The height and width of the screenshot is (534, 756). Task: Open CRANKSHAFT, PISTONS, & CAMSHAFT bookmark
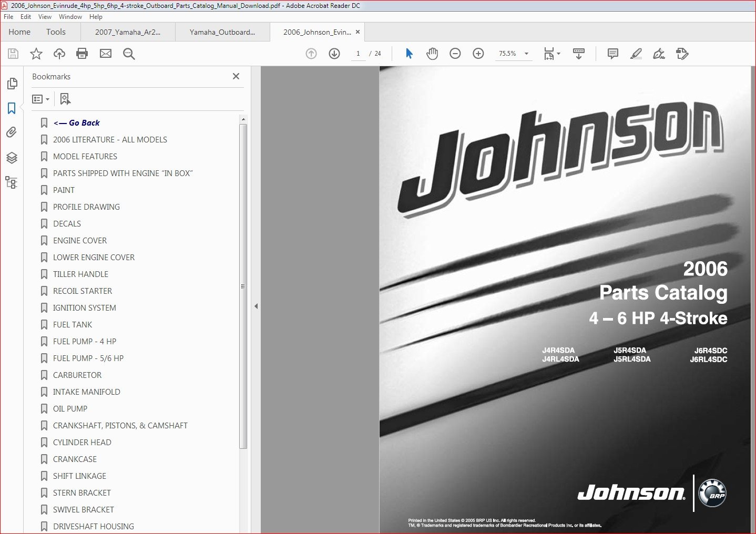click(120, 426)
